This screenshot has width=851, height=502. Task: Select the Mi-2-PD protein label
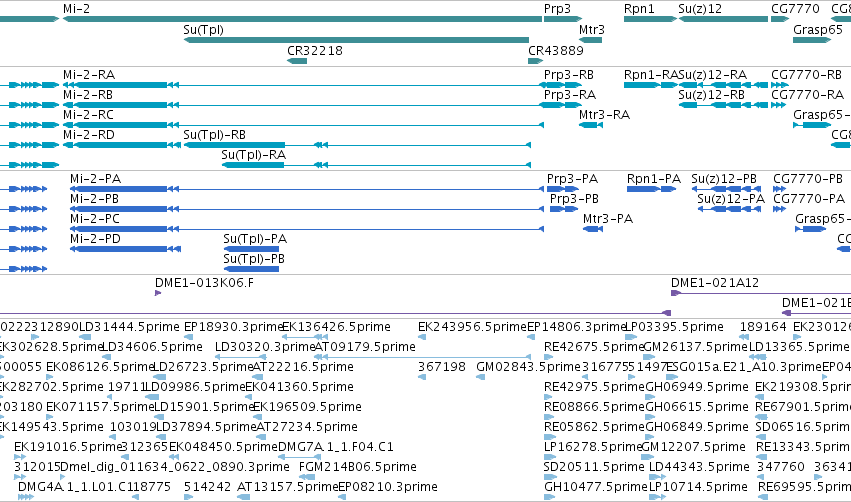coord(96,239)
